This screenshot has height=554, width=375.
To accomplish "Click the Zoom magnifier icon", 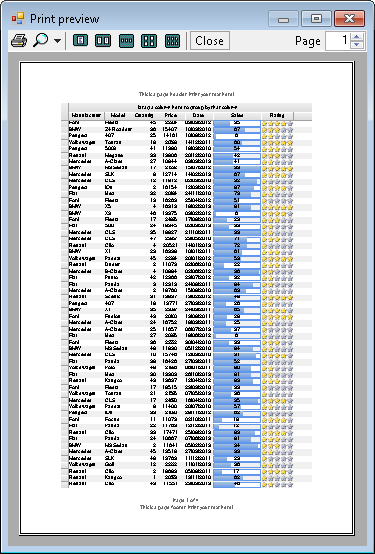I will [x=41, y=41].
